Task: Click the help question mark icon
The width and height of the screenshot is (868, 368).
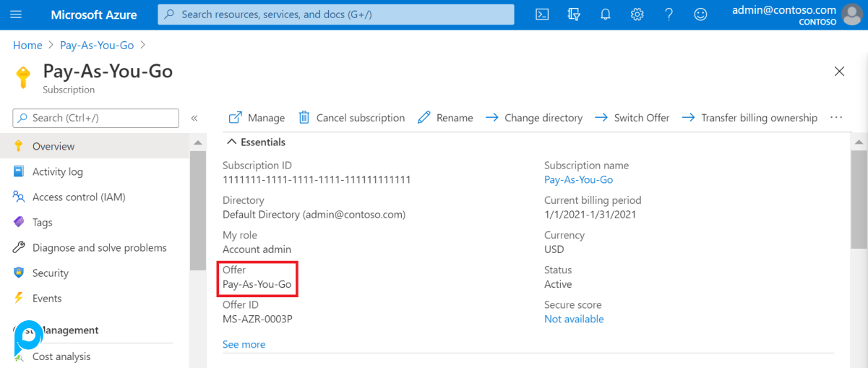Action: pyautogui.click(x=669, y=14)
